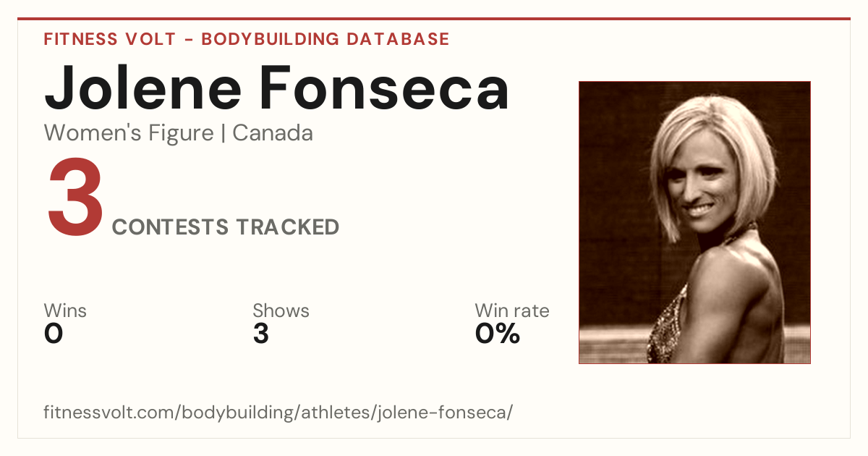The image size is (868, 456).
Task: Click the Wins value of 0
Action: click(54, 334)
